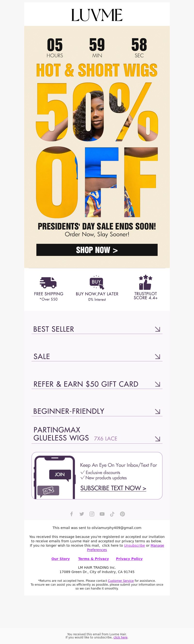Click the Pinterest social icon

[122, 514]
